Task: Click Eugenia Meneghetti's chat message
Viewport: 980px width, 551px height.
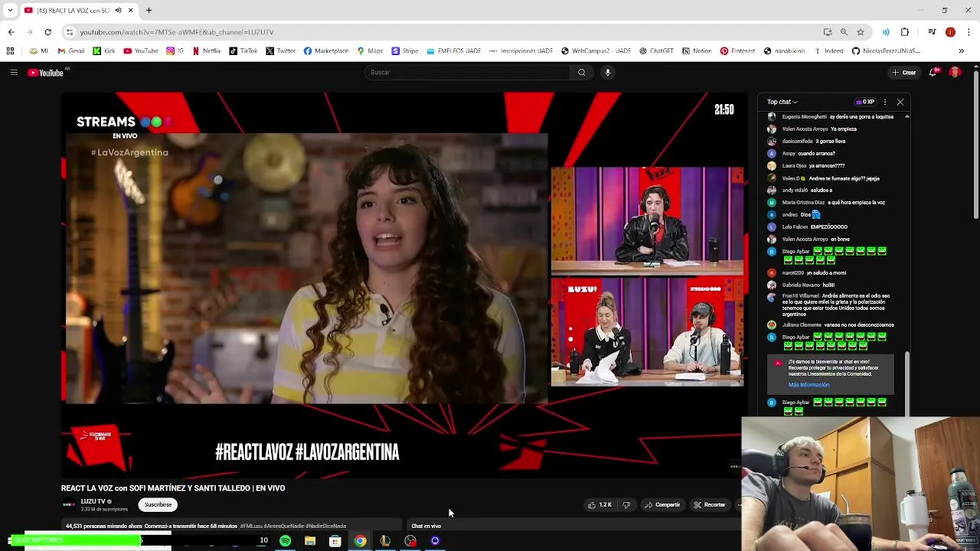Action: [838, 117]
